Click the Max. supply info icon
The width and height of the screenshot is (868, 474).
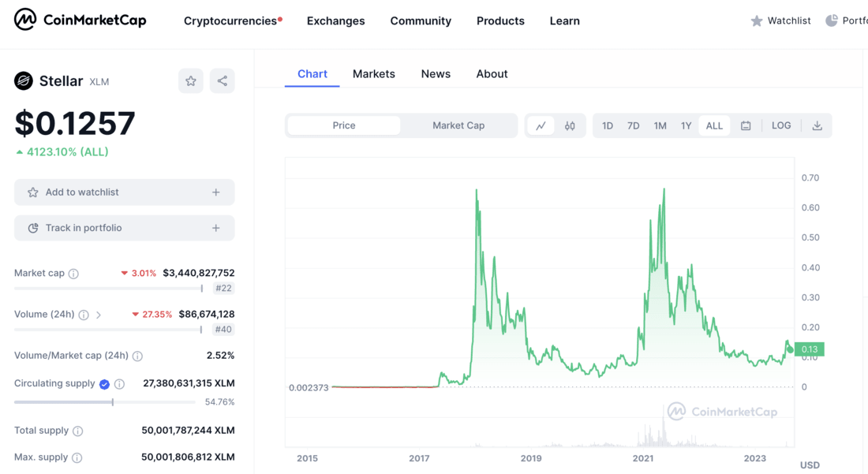(77, 458)
